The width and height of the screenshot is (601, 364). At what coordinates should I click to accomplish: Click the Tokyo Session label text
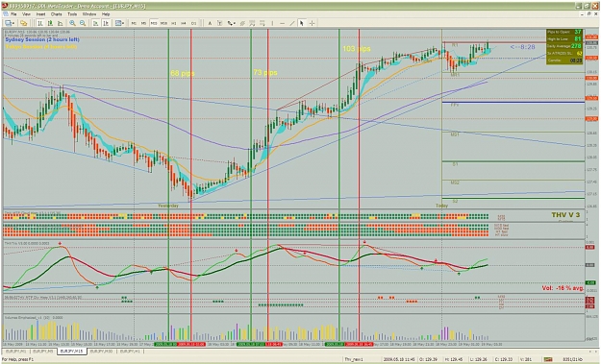click(x=41, y=47)
